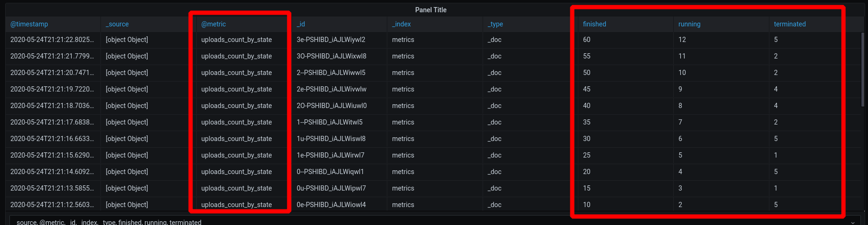Click the finished value 35 cell
The width and height of the screenshot is (868, 225).
click(626, 123)
